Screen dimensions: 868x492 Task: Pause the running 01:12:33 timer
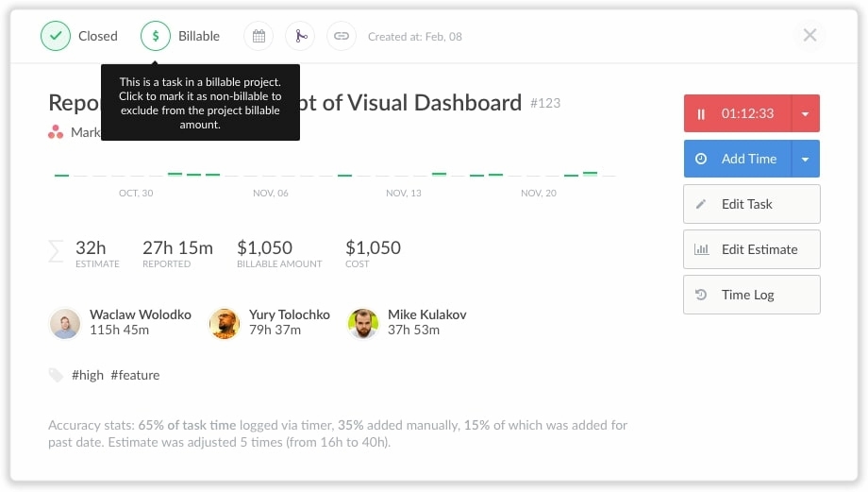[x=738, y=113]
